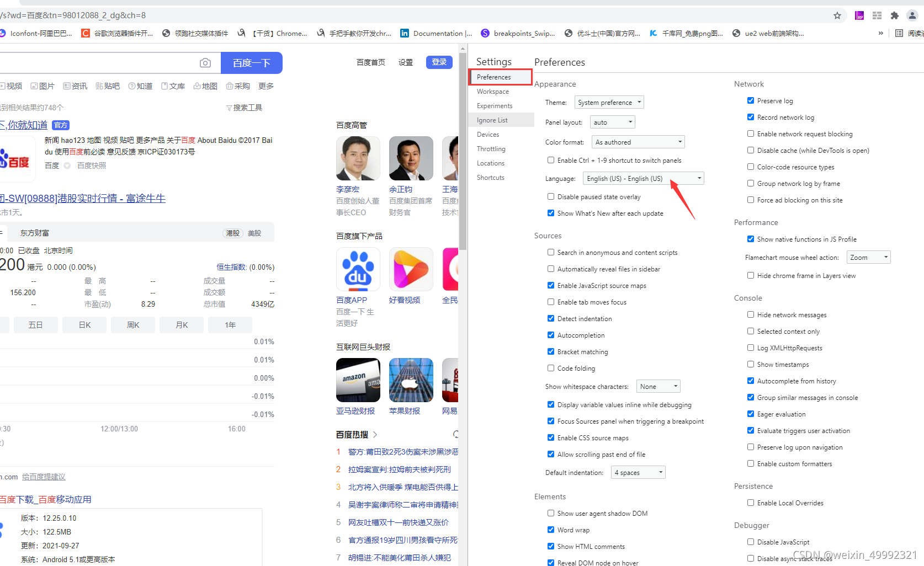The image size is (924, 566).
Task: Open the Documentation LinkedIn bookmark
Action: pyautogui.click(x=436, y=33)
